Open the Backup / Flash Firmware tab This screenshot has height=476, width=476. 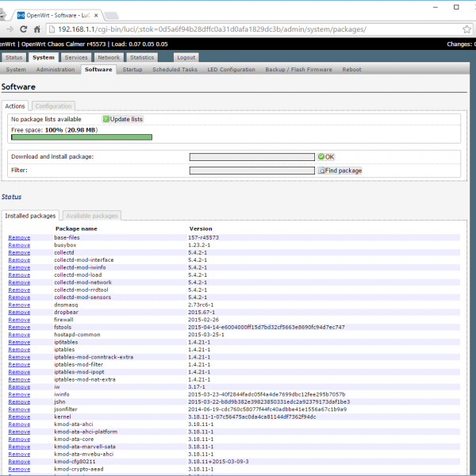(x=298, y=70)
